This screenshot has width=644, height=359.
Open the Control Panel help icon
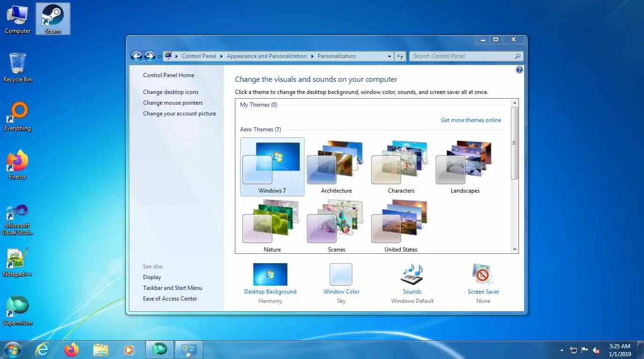[519, 70]
